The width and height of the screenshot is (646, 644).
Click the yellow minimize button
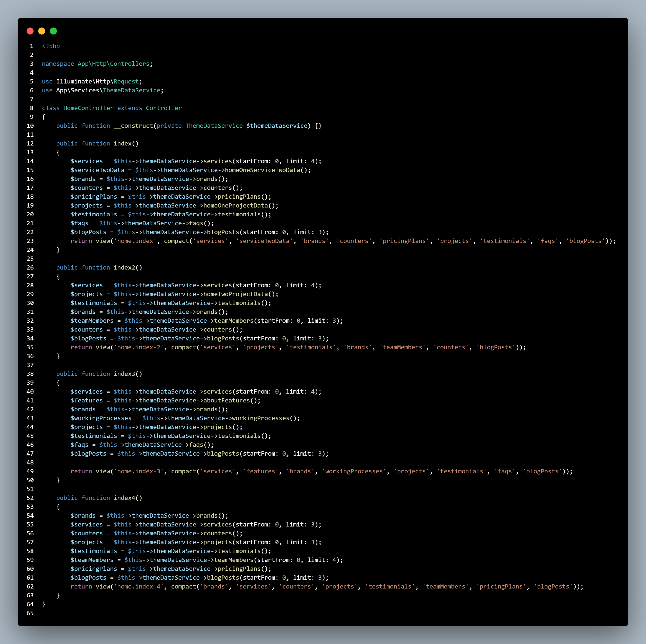42,31
